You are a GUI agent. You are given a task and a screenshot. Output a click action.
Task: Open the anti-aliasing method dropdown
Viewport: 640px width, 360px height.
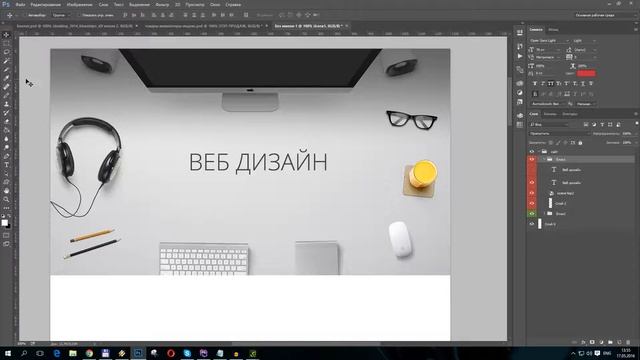pyautogui.click(x=586, y=104)
